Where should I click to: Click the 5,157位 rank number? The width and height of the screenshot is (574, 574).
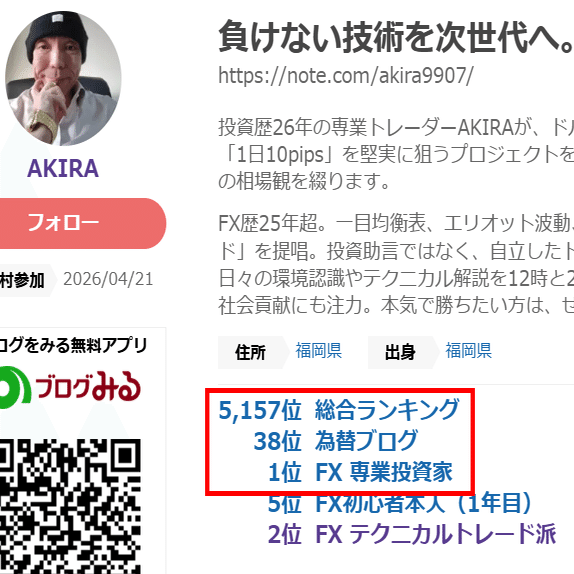coord(260,410)
